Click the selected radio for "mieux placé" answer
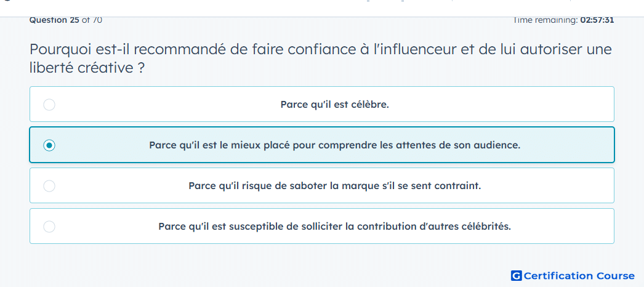The width and height of the screenshot is (644, 287). (49, 145)
